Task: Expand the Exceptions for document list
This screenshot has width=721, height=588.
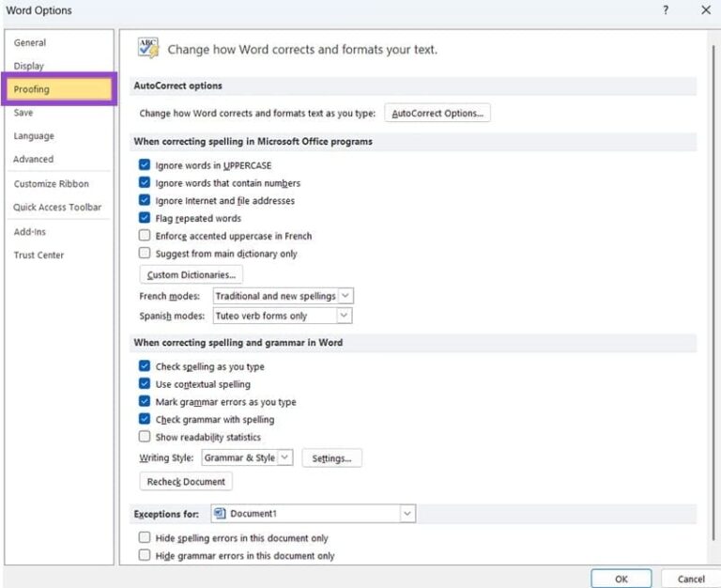Action: pos(407,514)
